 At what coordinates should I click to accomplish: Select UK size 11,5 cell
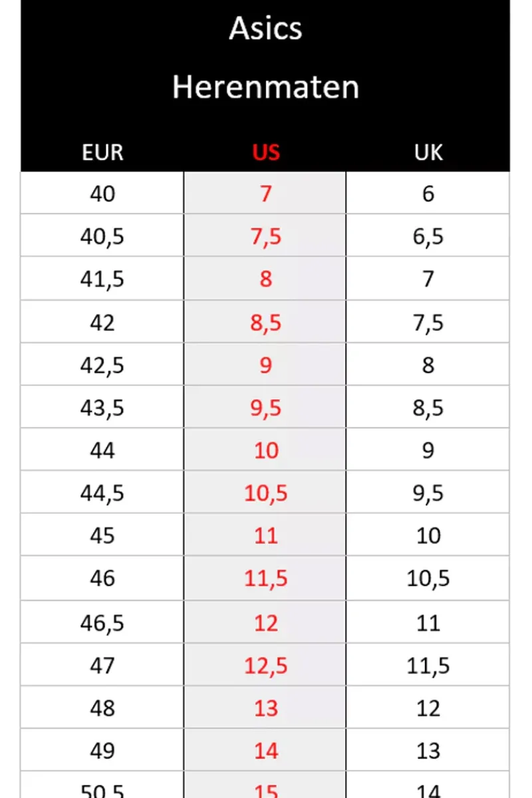(428, 665)
